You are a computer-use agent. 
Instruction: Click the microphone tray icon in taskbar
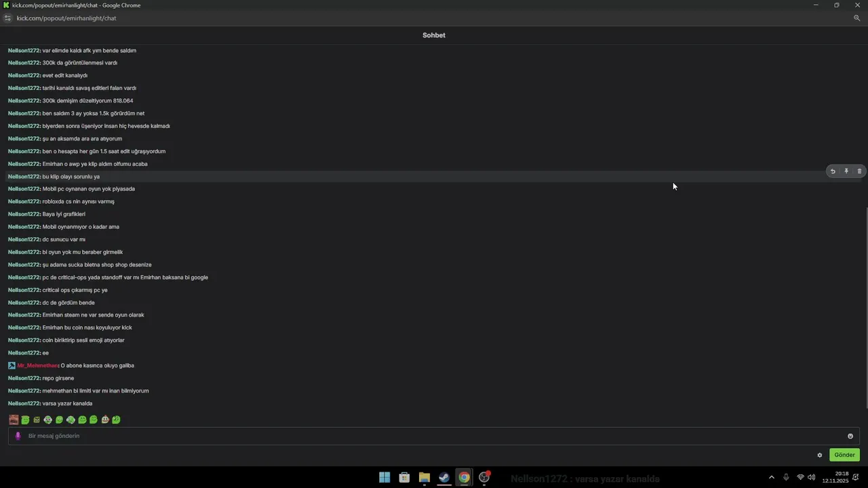[x=786, y=477]
